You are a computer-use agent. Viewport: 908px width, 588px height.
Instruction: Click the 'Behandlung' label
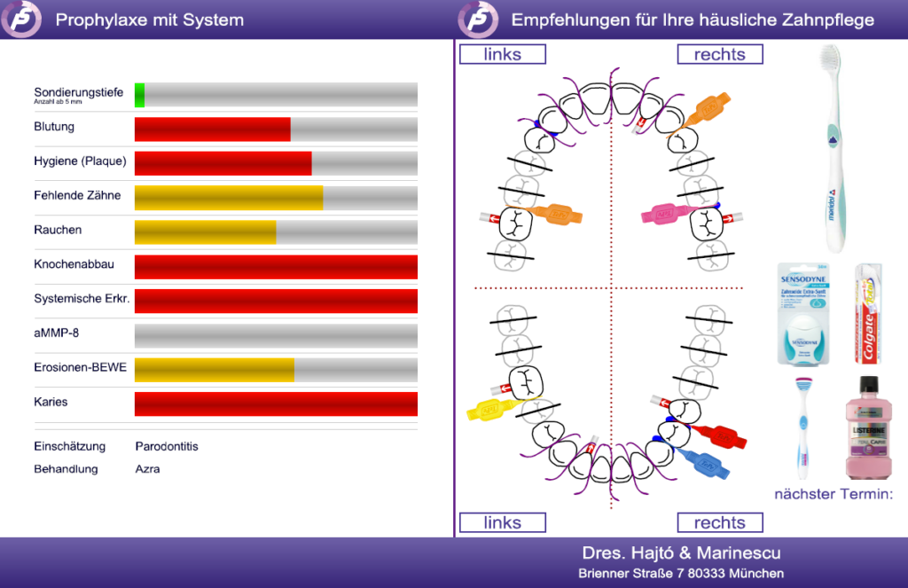[x=66, y=469]
